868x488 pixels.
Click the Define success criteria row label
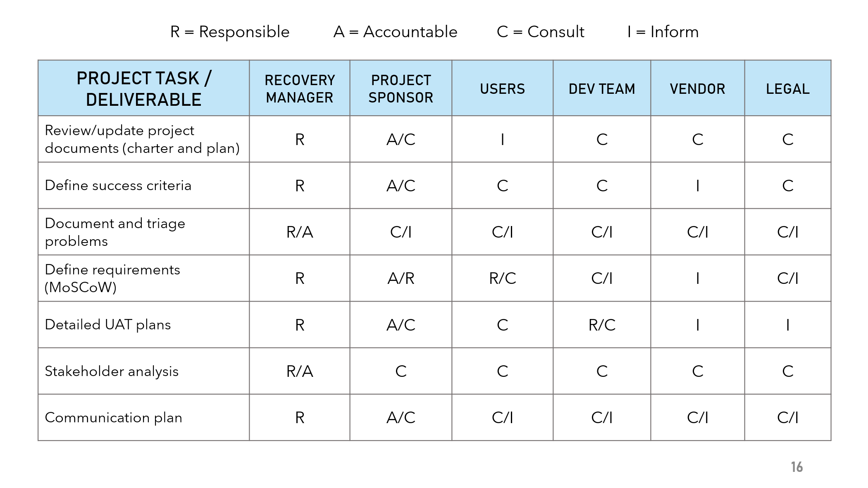(x=143, y=186)
